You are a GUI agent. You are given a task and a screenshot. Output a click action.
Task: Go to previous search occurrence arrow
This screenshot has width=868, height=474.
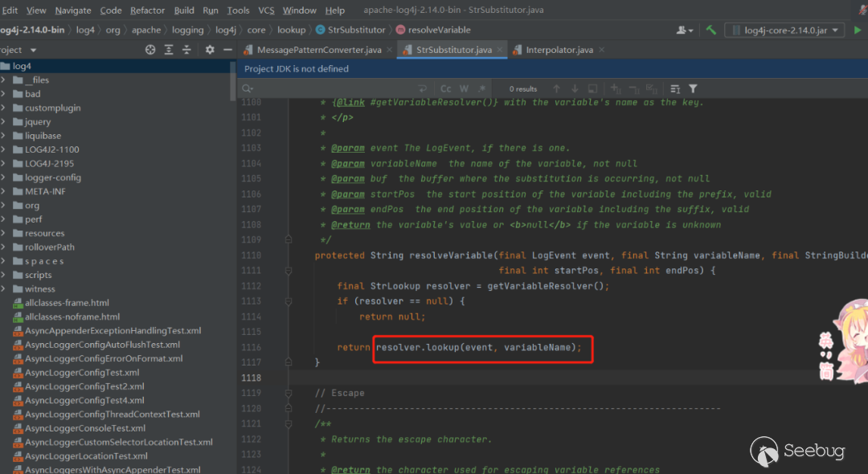click(556, 88)
